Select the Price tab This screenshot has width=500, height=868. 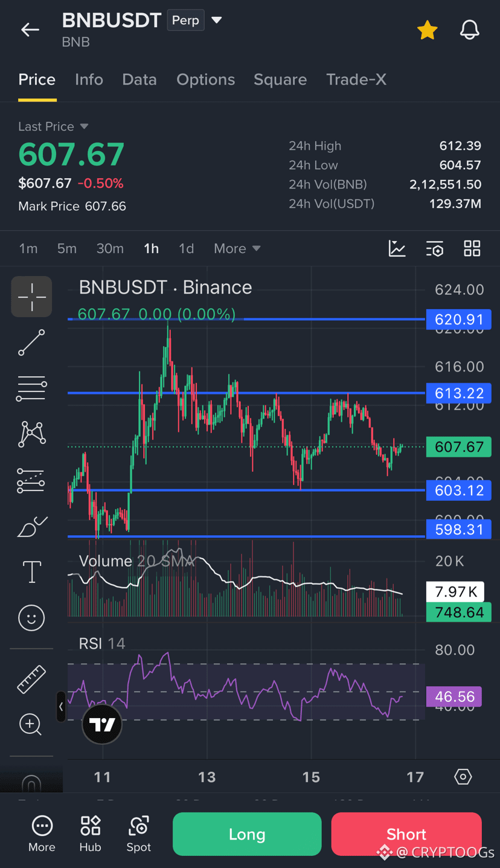click(37, 80)
